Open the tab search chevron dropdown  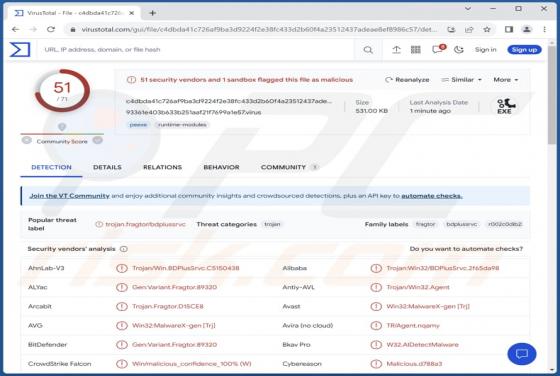468,9
